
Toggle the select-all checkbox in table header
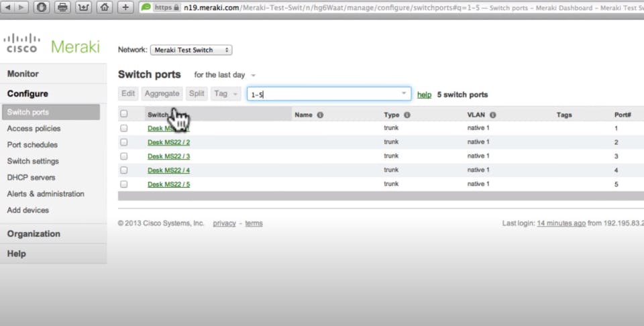coord(124,114)
